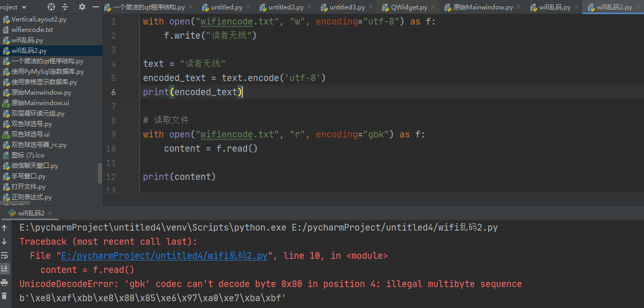Click the project panel vertical scrollbar

pyautogui.click(x=100, y=174)
